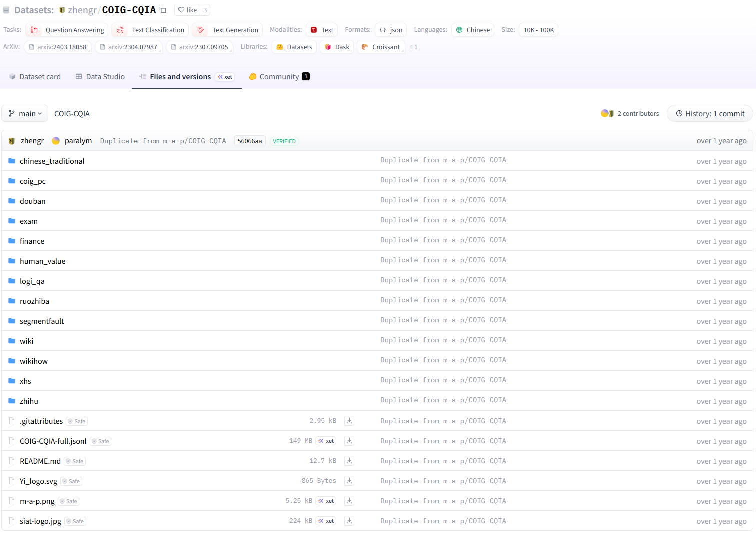Viewport: 756px width, 534px height.
Task: Download m-a-p.png with the download icon
Action: 349,501
